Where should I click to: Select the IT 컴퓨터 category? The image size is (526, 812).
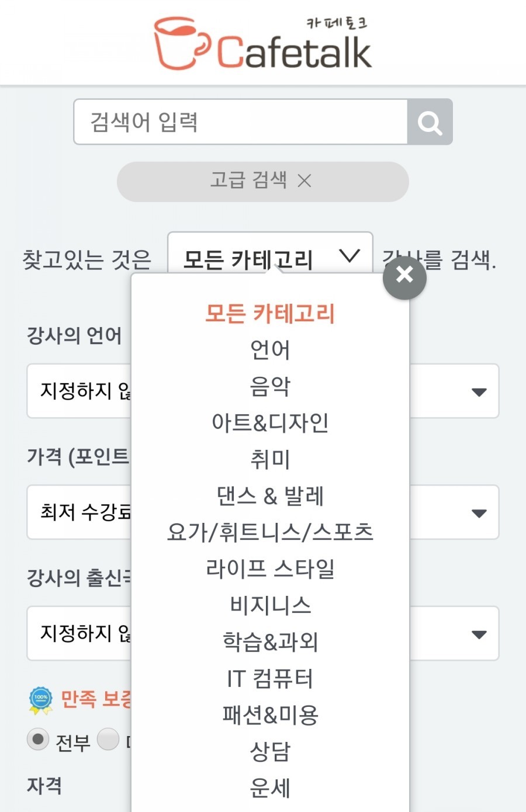tap(269, 678)
